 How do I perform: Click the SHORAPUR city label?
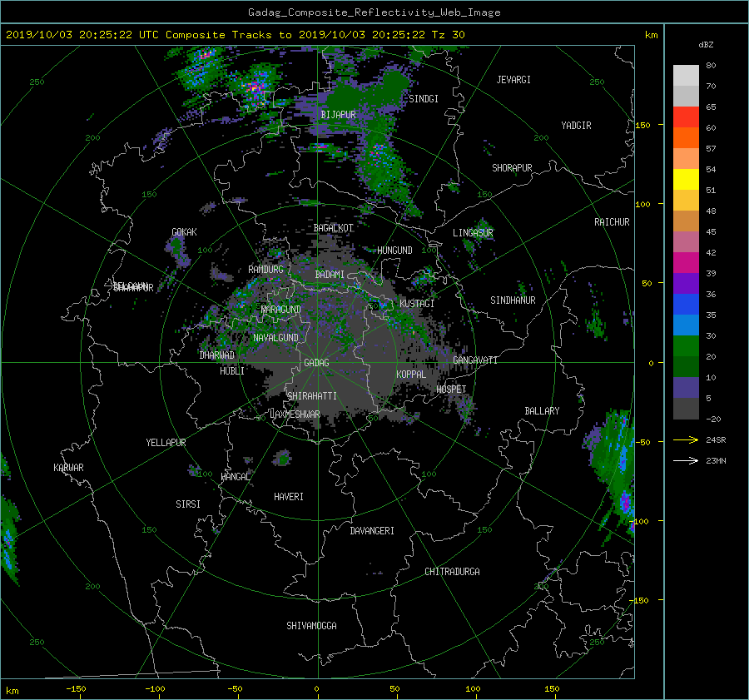[x=512, y=168]
